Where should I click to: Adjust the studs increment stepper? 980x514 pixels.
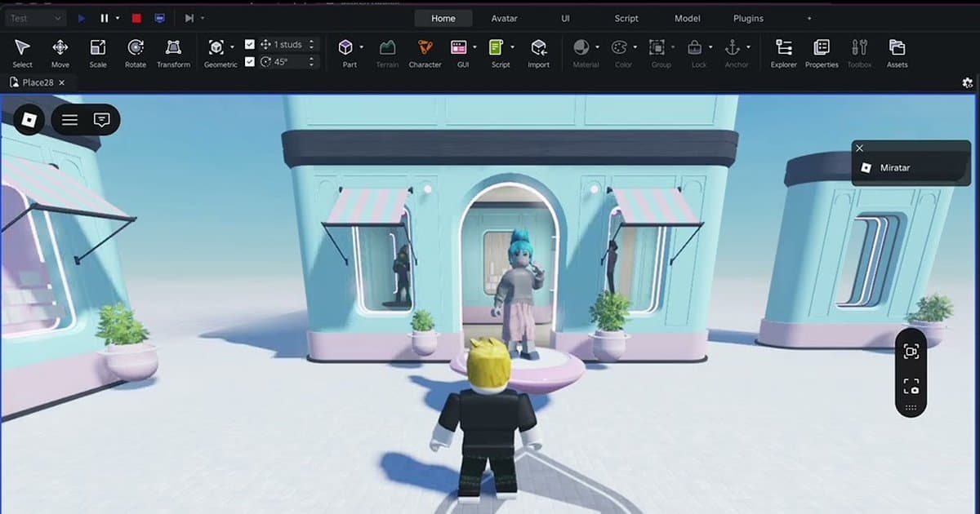tap(311, 45)
